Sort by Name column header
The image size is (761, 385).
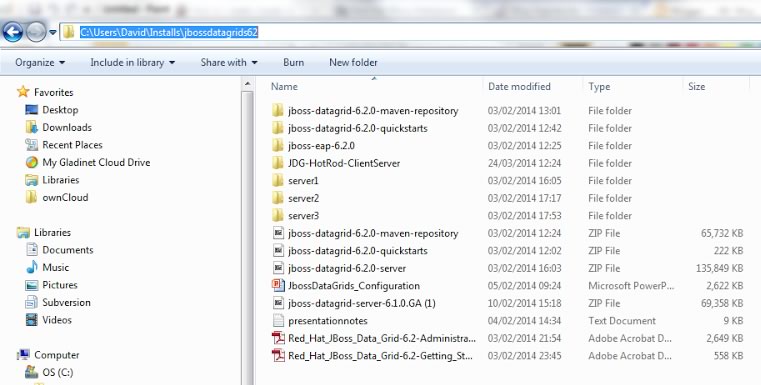pyautogui.click(x=284, y=86)
